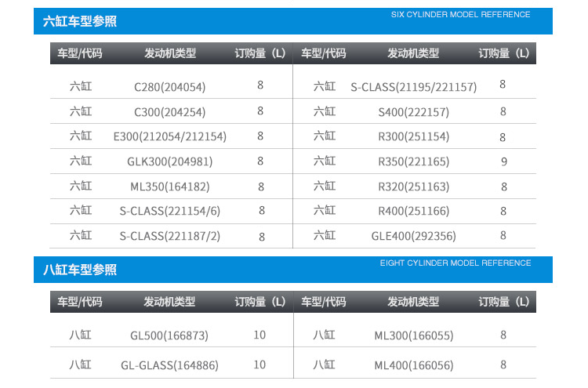
Task: Select the ML300(166055) cell
Action: [414, 335]
